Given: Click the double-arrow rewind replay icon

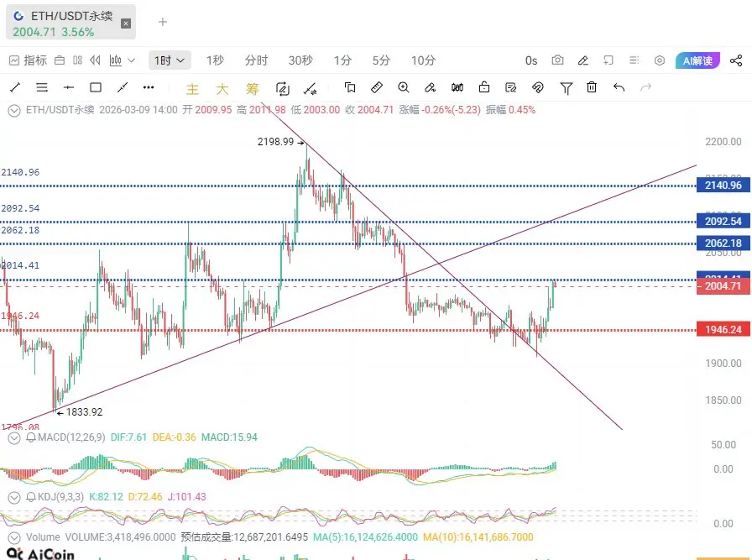Looking at the screenshot, I should (95, 60).
